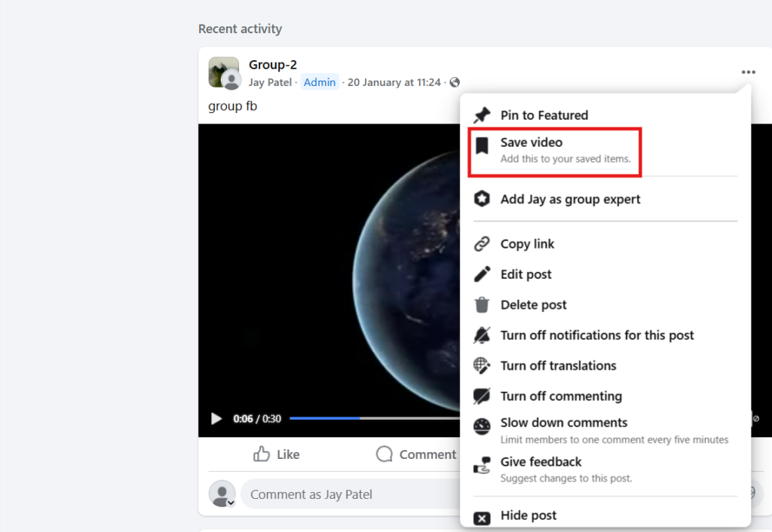Select Delete post trash icon

tap(482, 304)
